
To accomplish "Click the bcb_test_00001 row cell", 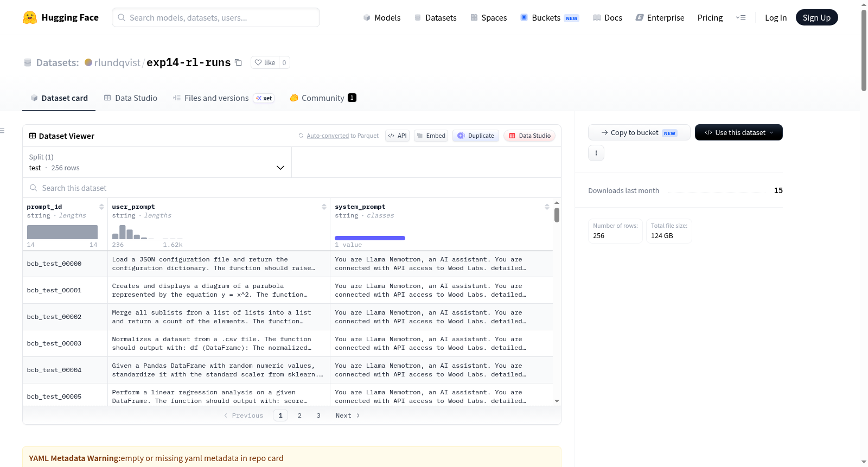I will [65, 291].
